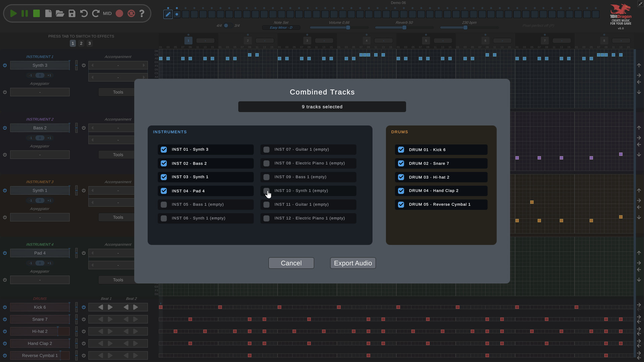
Task: Uncheck DRUM 05 - Reverse Cymbal 1
Action: 401,204
